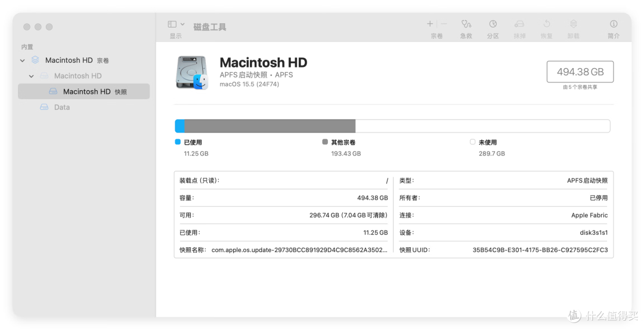Add a volume with the plus icon

[x=430, y=24]
